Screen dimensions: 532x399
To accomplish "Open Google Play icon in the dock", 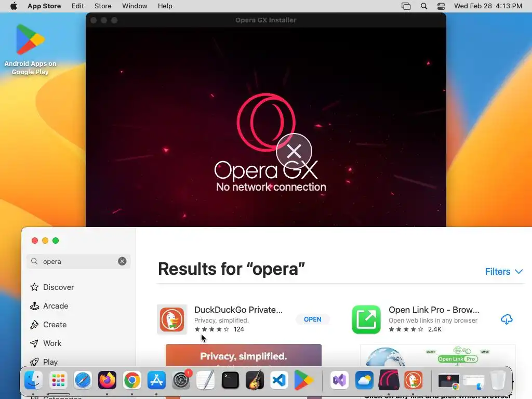I will tap(303, 380).
